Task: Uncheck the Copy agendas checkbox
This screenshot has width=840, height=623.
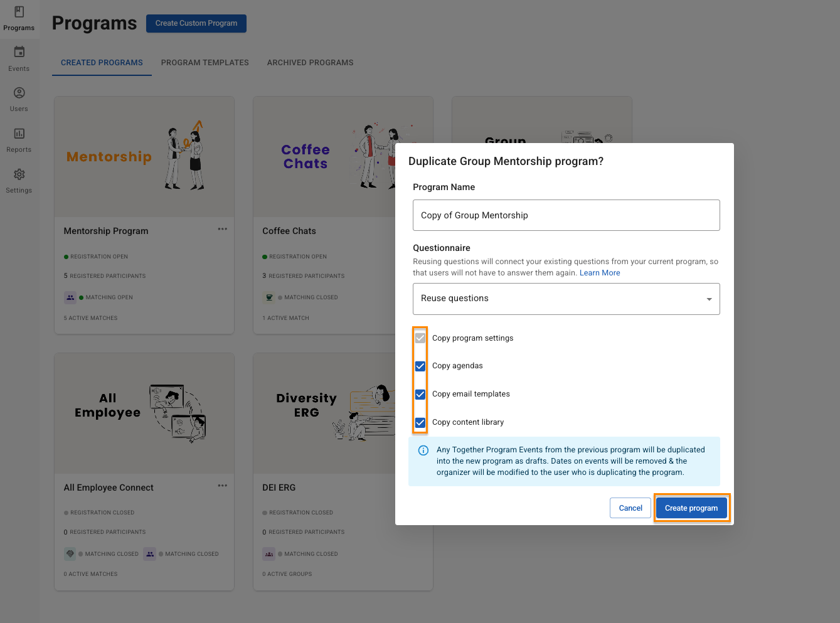Action: [x=420, y=366]
